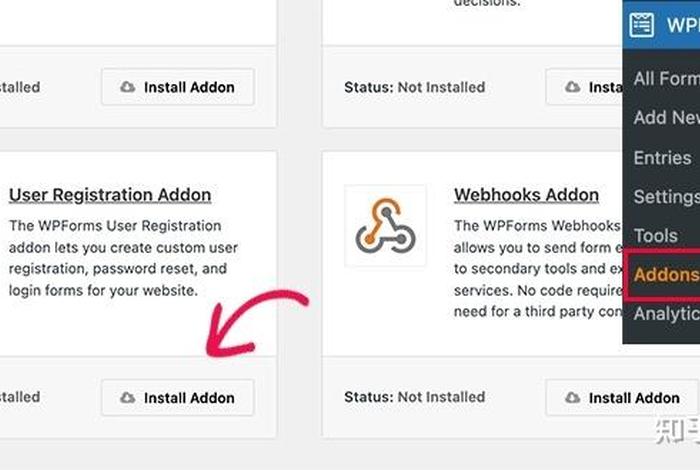The image size is (700, 470).
Task: Open Settings from the WPForms sidebar
Action: pyautogui.click(x=666, y=196)
